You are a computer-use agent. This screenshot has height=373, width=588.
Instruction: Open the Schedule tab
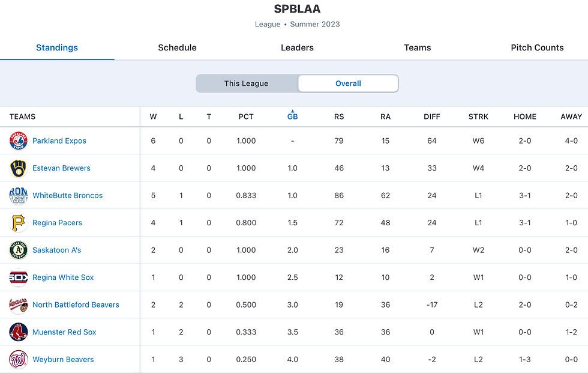[x=177, y=47]
